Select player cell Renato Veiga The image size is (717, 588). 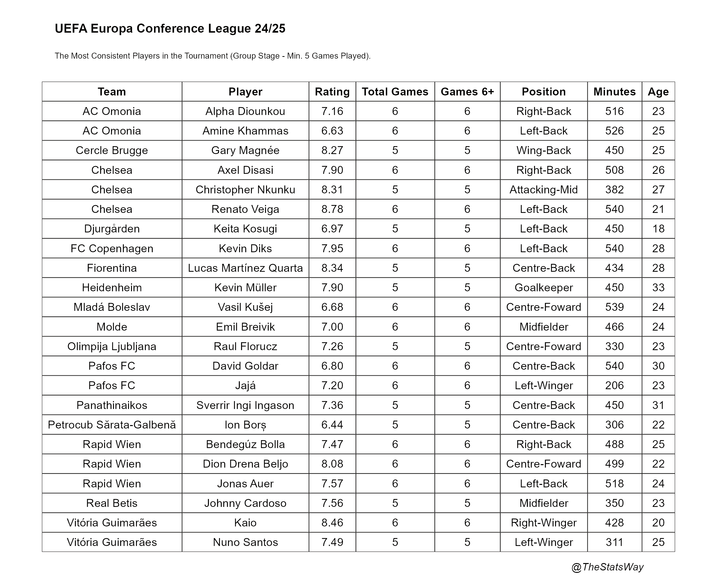point(245,209)
